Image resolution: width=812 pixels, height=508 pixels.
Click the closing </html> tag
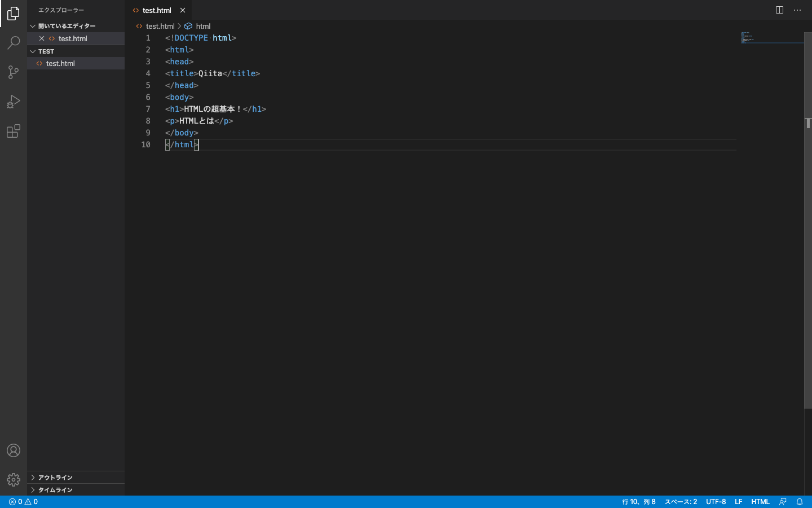pos(182,144)
